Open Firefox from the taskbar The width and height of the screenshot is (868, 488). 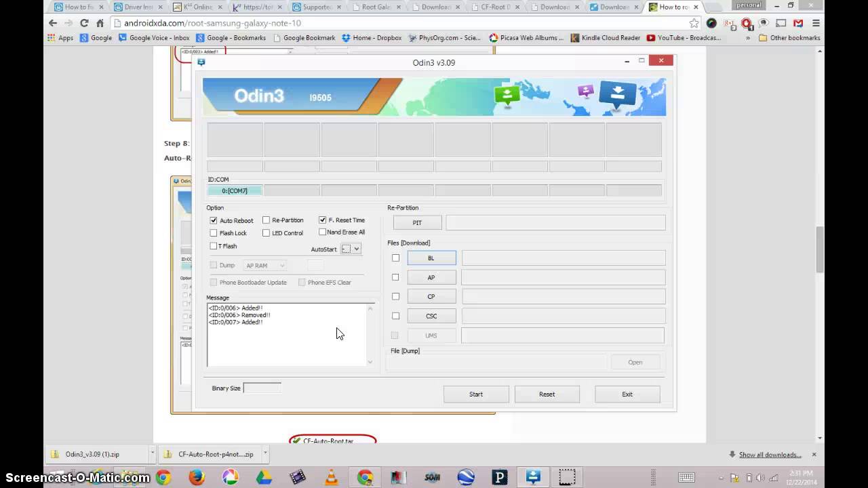pyautogui.click(x=197, y=477)
